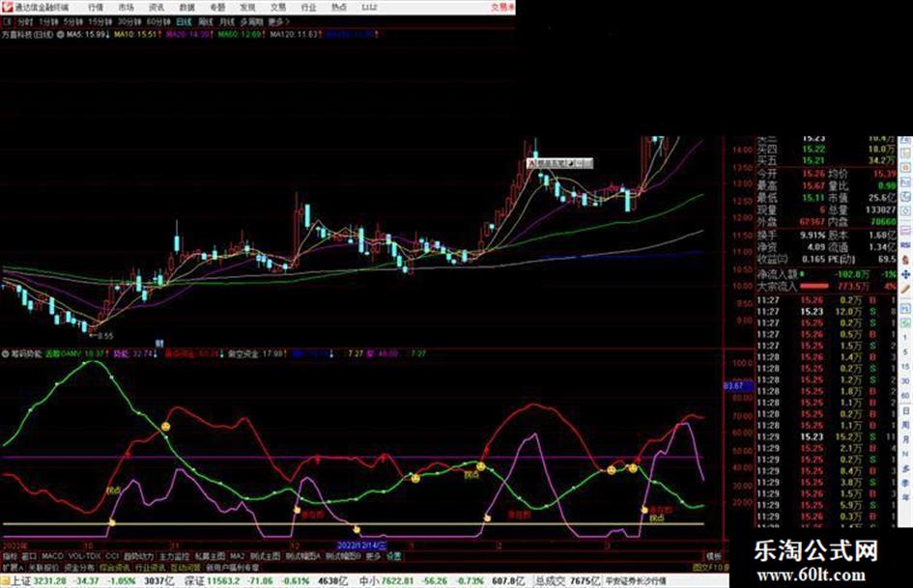Expand 更多 in the indicator tab bar

[373, 556]
